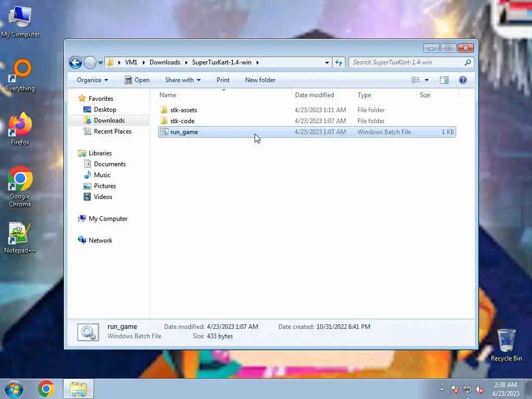Open Action Center flag icon

455,390
